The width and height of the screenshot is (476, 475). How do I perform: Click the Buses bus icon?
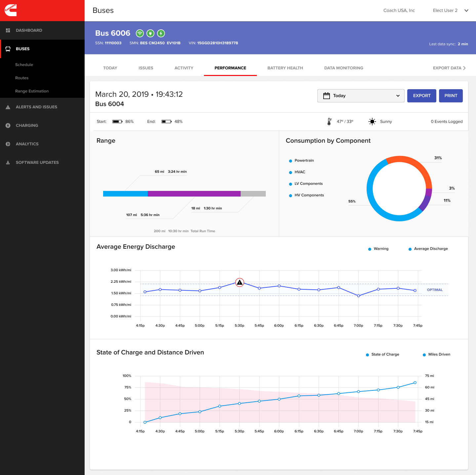pos(8,49)
